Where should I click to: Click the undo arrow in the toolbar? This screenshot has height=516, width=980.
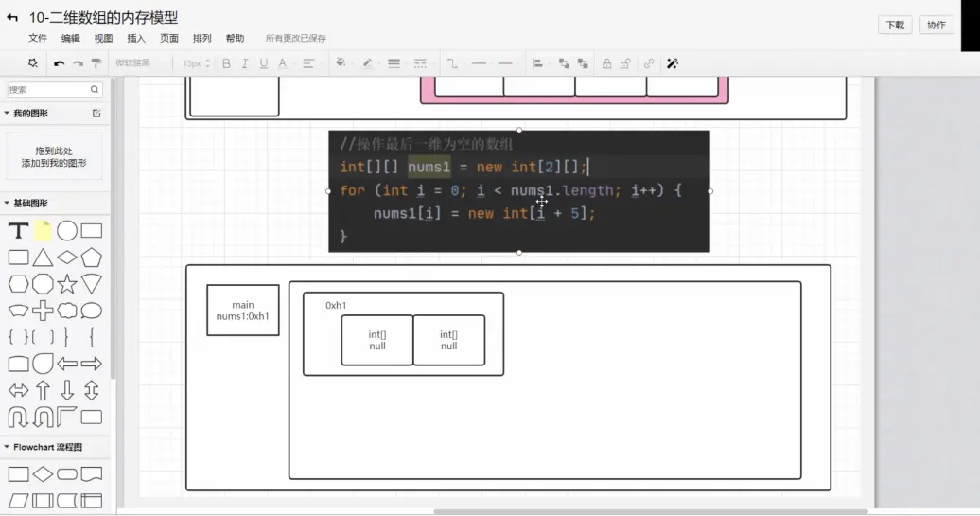click(x=59, y=63)
